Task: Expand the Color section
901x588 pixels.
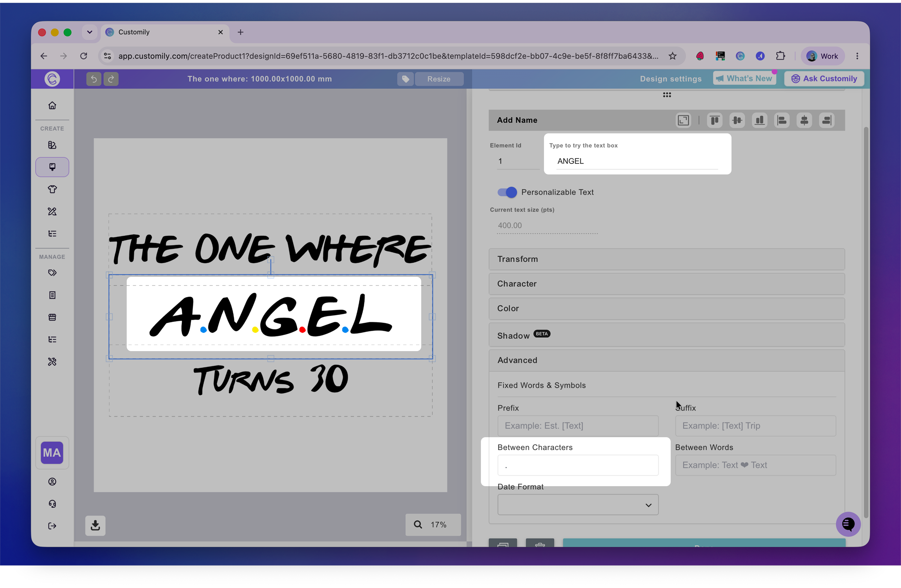Action: (667, 308)
